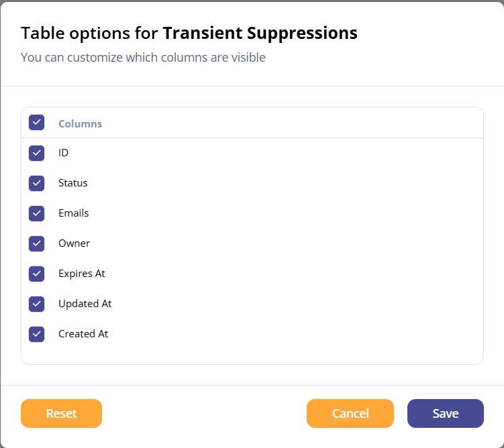Click the 'Created At' label text
The width and height of the screenshot is (504, 448).
[x=83, y=334]
